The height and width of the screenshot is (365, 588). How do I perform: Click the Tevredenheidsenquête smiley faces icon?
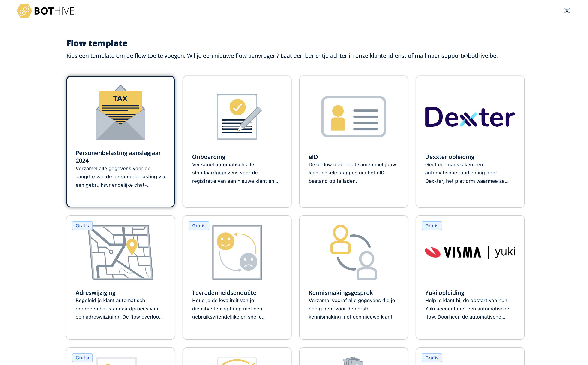coord(237,252)
